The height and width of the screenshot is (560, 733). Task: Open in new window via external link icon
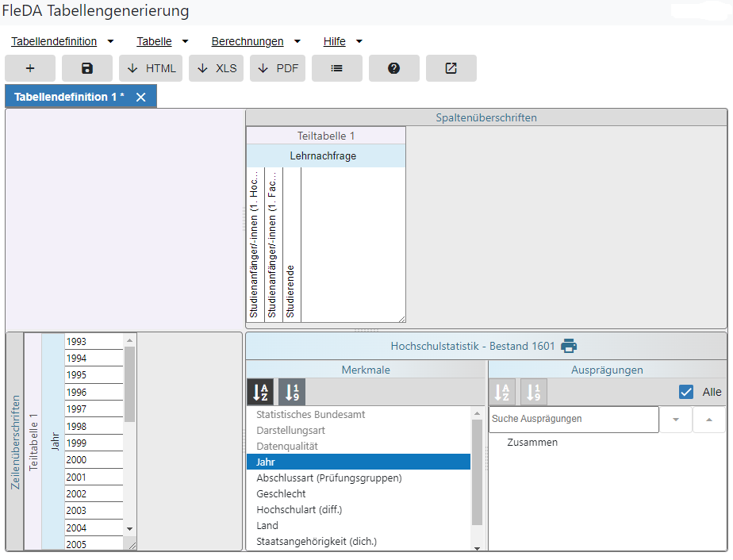click(451, 68)
